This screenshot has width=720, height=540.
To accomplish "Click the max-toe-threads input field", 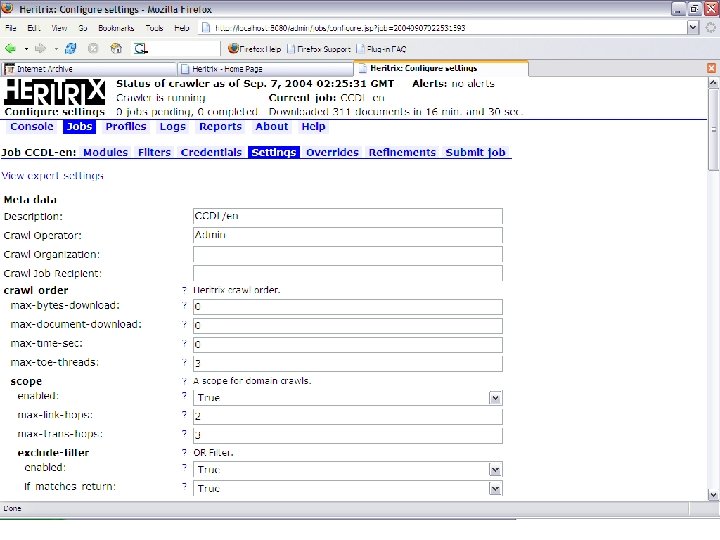I will point(348,363).
